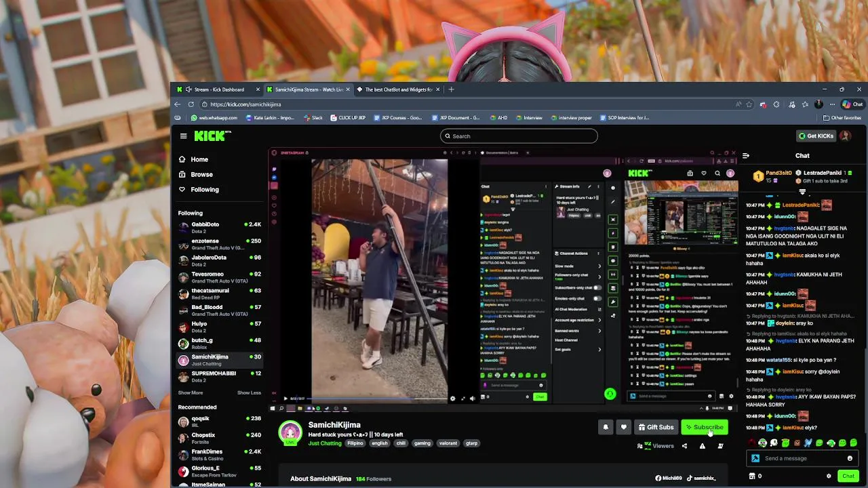Click the Home icon in the sidebar

pos(182,159)
